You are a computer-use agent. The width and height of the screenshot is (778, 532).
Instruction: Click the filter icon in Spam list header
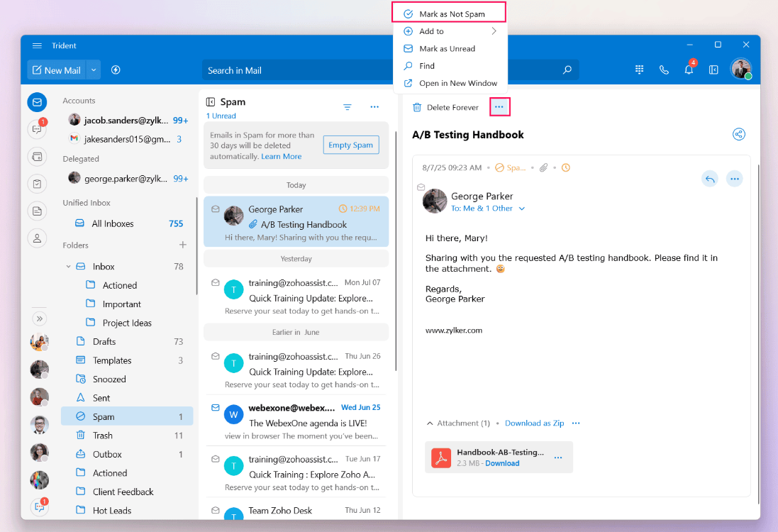tap(348, 107)
